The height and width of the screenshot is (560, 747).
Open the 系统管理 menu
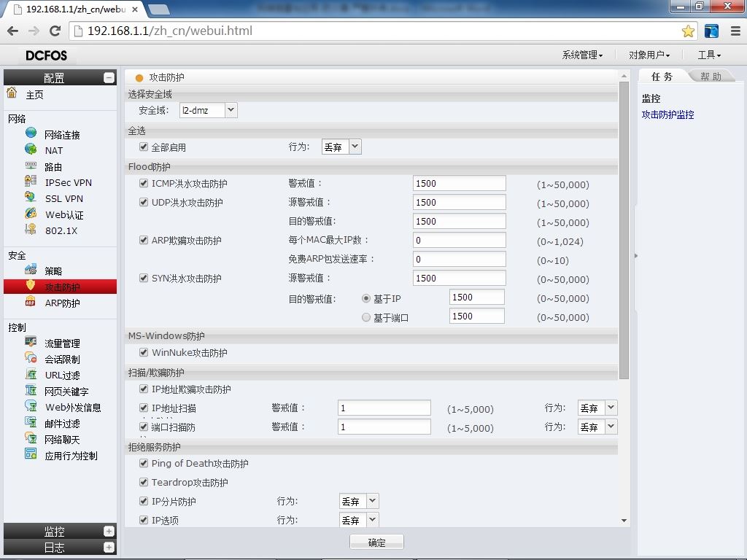click(x=582, y=55)
